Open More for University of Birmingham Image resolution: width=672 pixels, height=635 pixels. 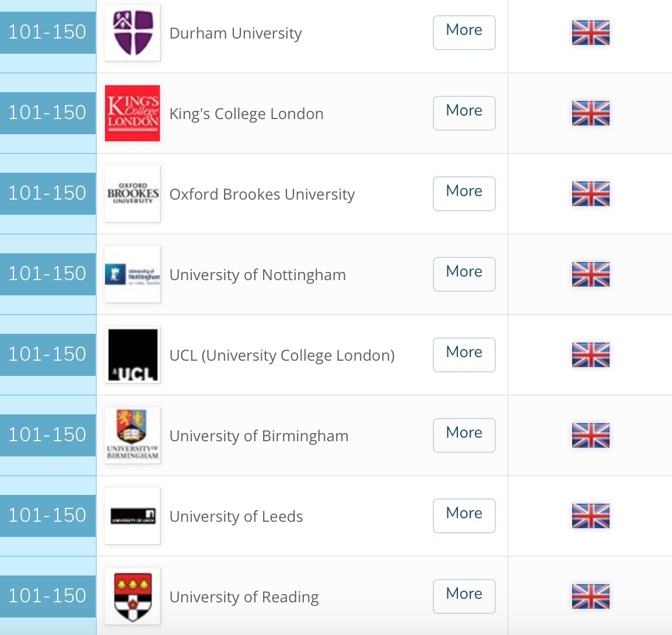tap(464, 435)
